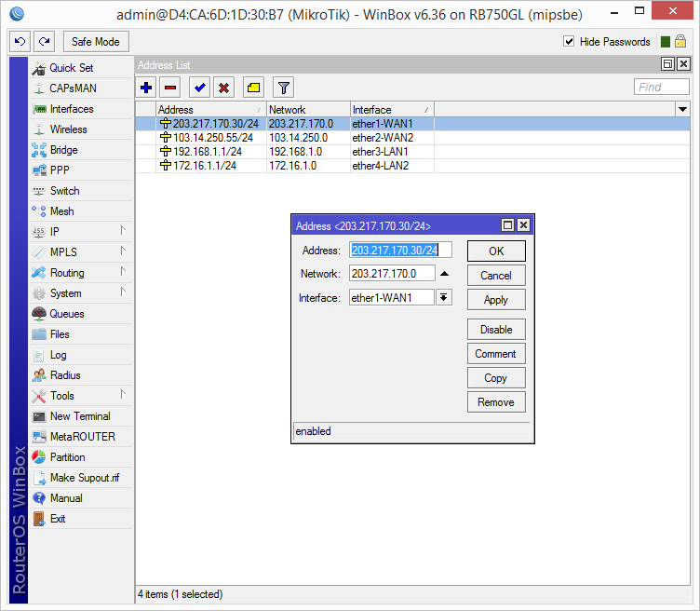
Task: Maximize the Address dialog window
Action: point(507,225)
